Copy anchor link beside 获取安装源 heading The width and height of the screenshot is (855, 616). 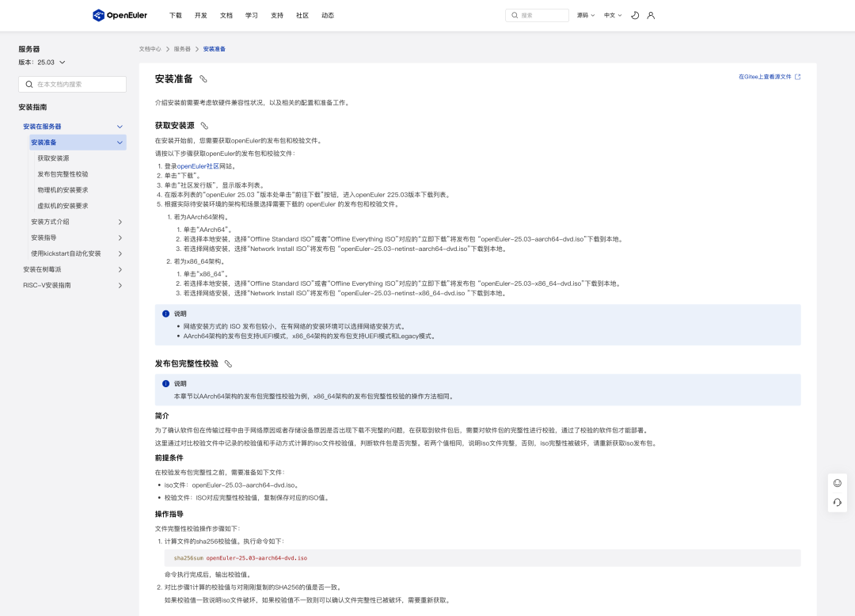tap(204, 126)
